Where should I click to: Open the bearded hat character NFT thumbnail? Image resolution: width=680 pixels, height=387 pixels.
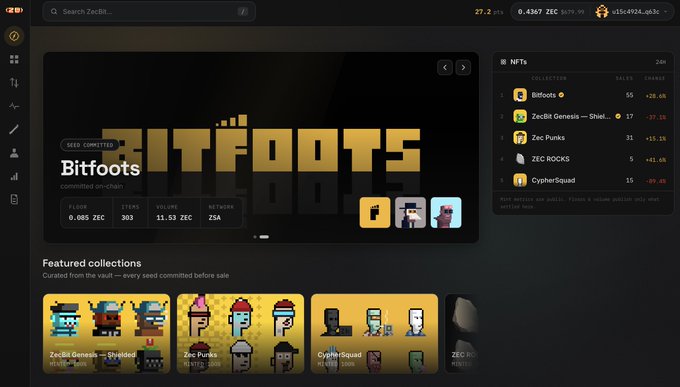pyautogui.click(x=410, y=213)
